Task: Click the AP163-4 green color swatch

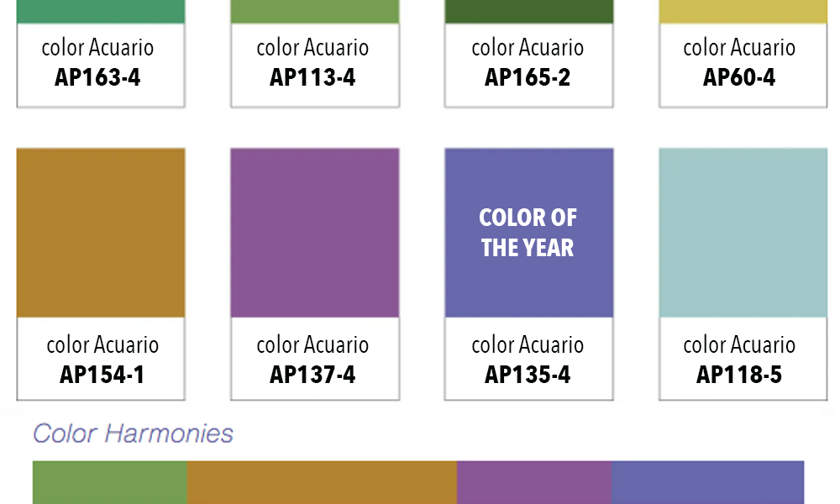Action: coord(101,11)
